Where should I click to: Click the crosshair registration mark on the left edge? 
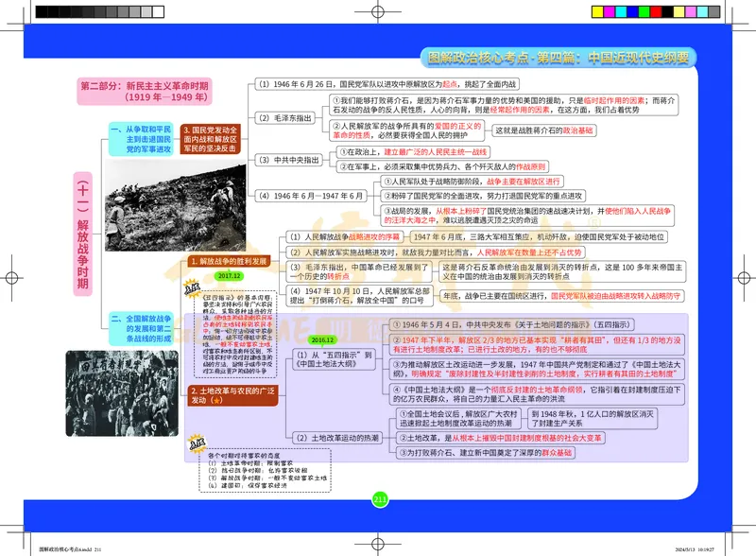coord(9,278)
